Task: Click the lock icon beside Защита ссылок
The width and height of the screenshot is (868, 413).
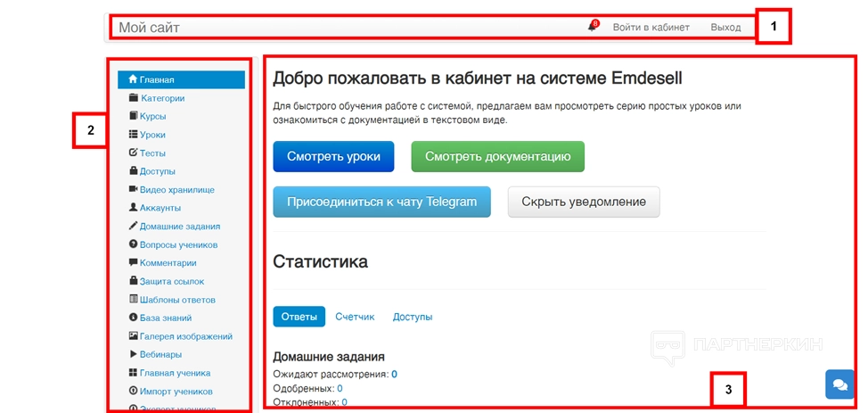Action: 133,280
